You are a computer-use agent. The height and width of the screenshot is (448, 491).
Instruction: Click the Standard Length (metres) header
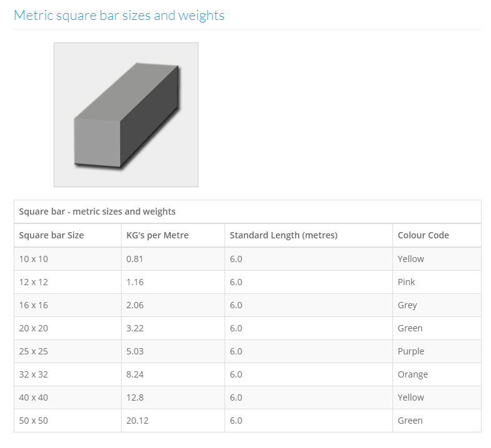(283, 235)
